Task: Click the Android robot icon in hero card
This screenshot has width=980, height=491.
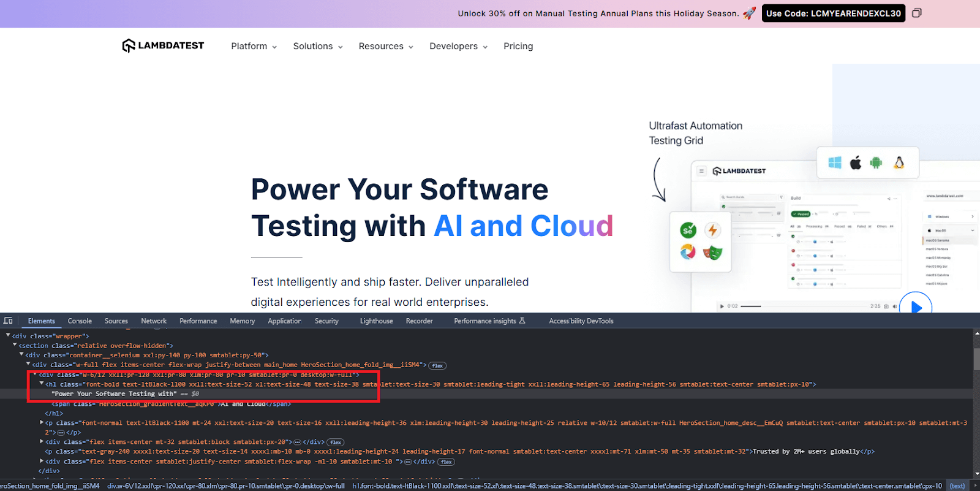Action: coord(876,162)
